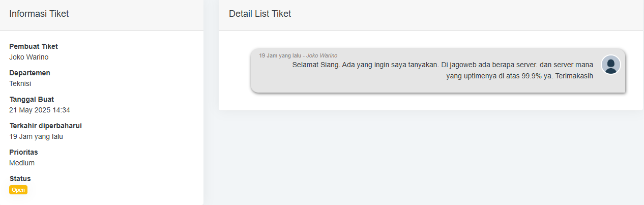Click the Prioritas label
The width and height of the screenshot is (644, 205).
[23, 152]
